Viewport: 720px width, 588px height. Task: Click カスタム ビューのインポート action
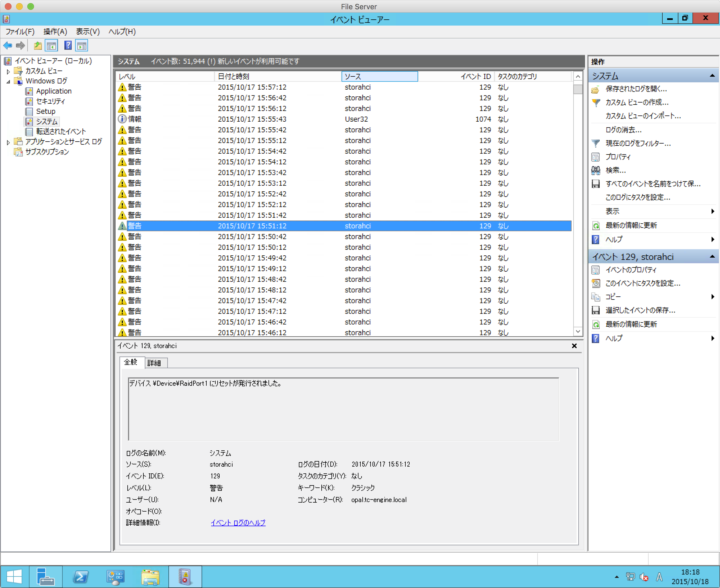click(x=643, y=116)
